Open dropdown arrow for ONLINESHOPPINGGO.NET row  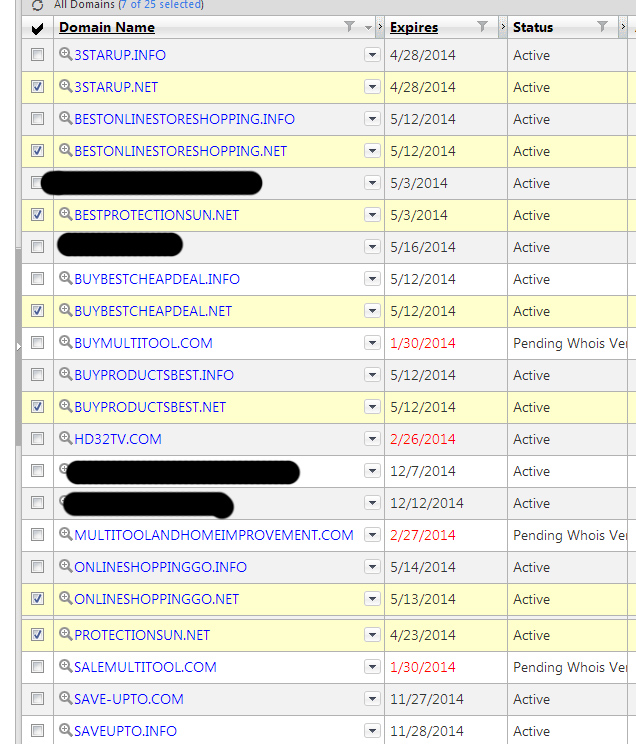click(373, 599)
